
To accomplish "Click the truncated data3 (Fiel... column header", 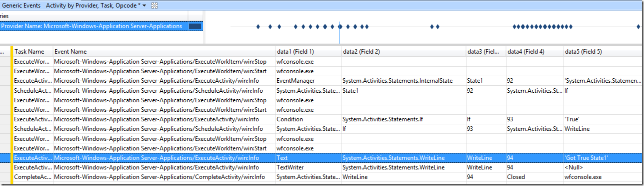I will pos(485,52).
